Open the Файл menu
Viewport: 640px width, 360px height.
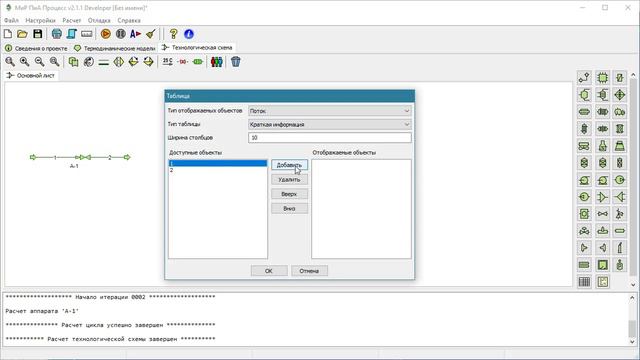click(11, 20)
